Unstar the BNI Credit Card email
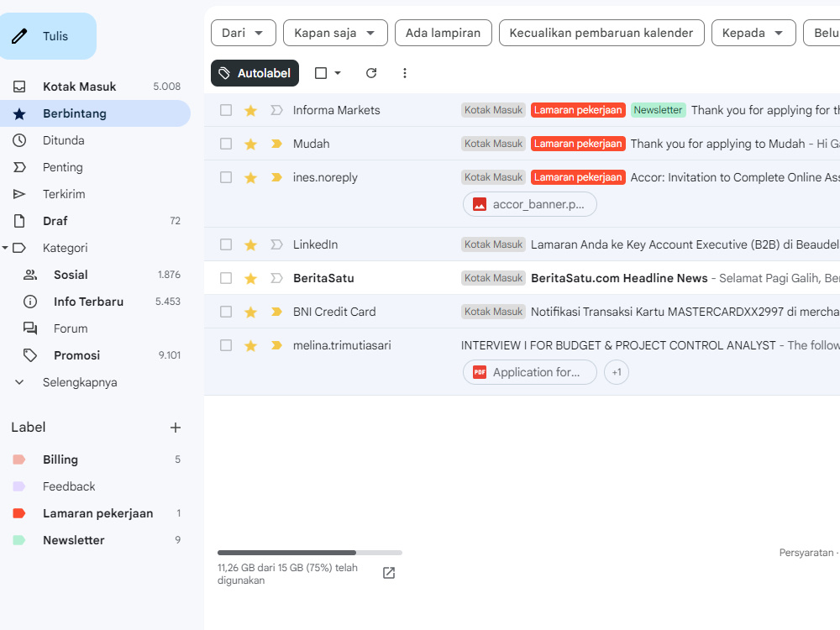The image size is (840, 630). click(250, 312)
